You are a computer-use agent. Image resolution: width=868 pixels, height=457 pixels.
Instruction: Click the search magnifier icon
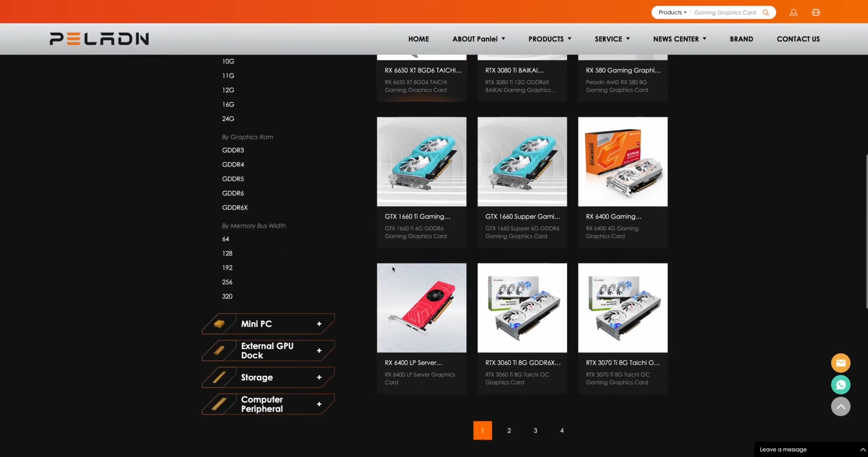(766, 13)
